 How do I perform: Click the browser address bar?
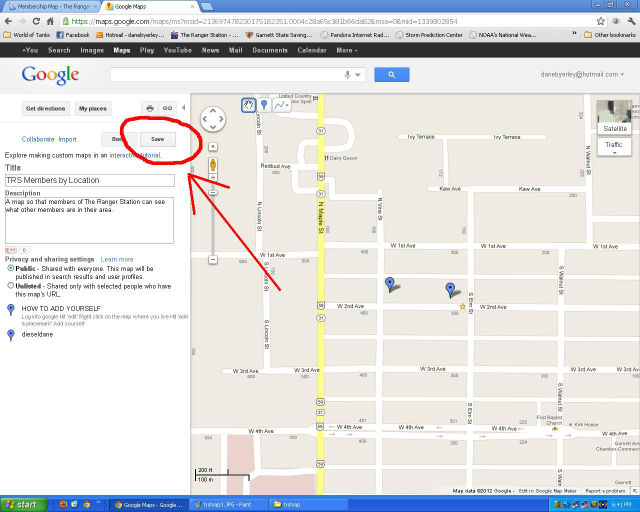pyautogui.click(x=327, y=21)
